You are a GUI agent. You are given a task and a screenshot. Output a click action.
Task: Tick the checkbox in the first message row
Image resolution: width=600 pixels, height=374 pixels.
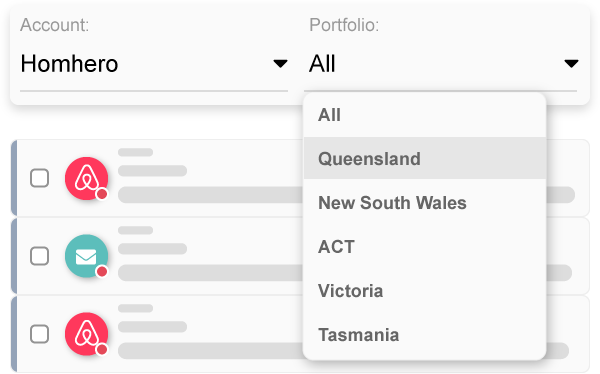tap(39, 178)
